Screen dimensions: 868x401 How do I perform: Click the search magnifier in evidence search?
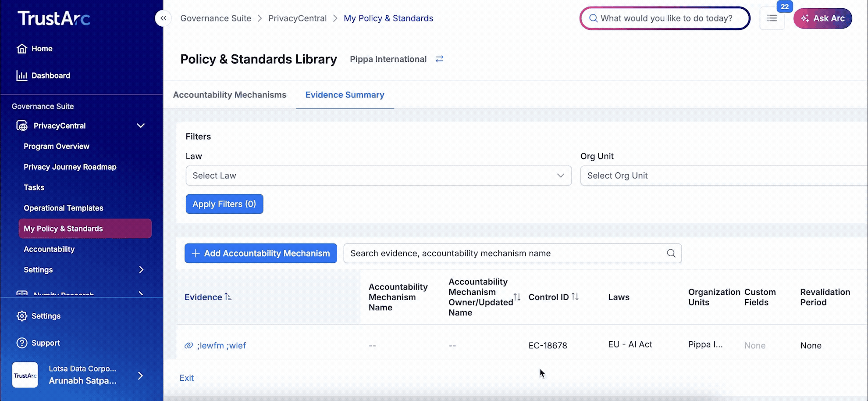(671, 253)
